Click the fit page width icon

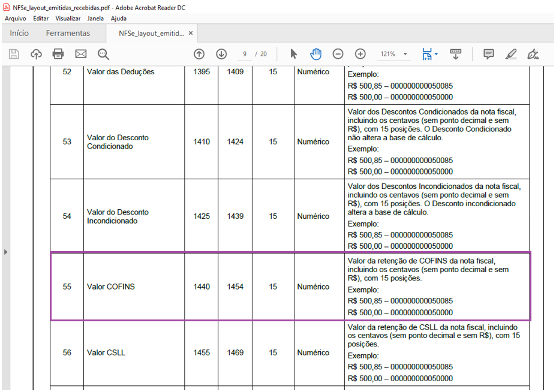point(427,54)
